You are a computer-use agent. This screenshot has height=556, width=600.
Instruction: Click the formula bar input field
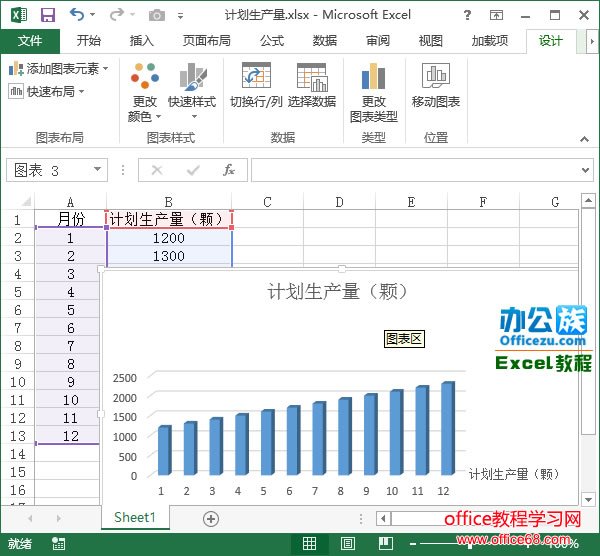pyautogui.click(x=420, y=170)
